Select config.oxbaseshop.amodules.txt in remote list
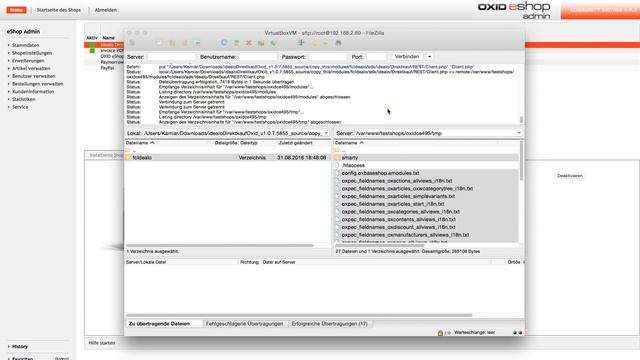640x360 pixels. point(380,173)
